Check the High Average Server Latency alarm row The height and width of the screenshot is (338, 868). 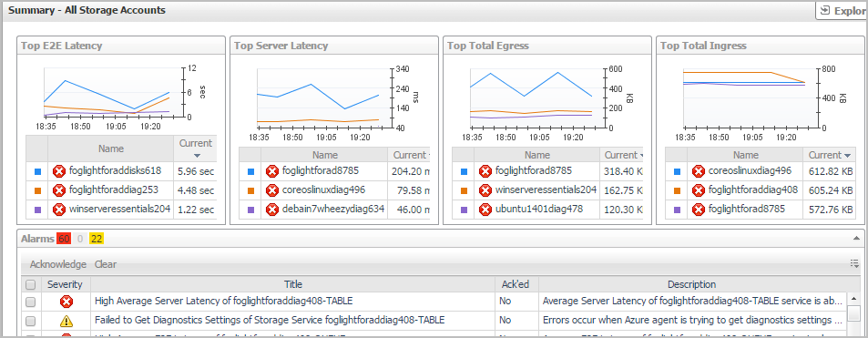[x=31, y=302]
